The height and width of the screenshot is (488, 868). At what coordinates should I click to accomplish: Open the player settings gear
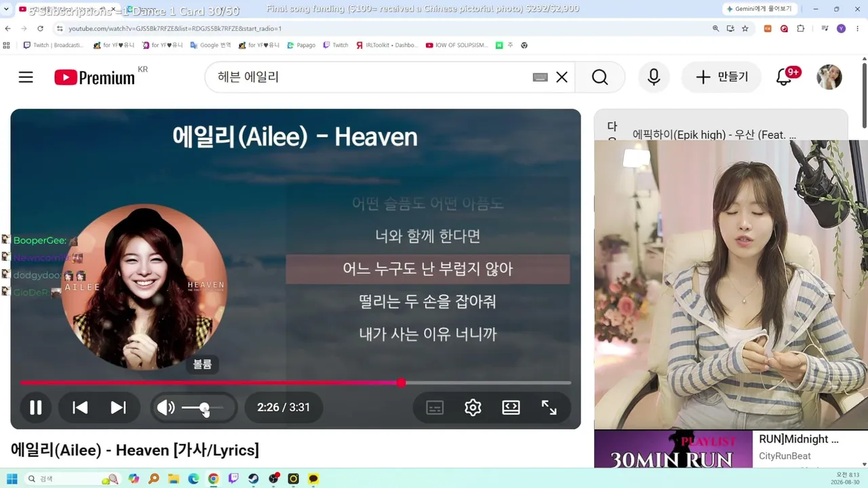[x=473, y=407]
